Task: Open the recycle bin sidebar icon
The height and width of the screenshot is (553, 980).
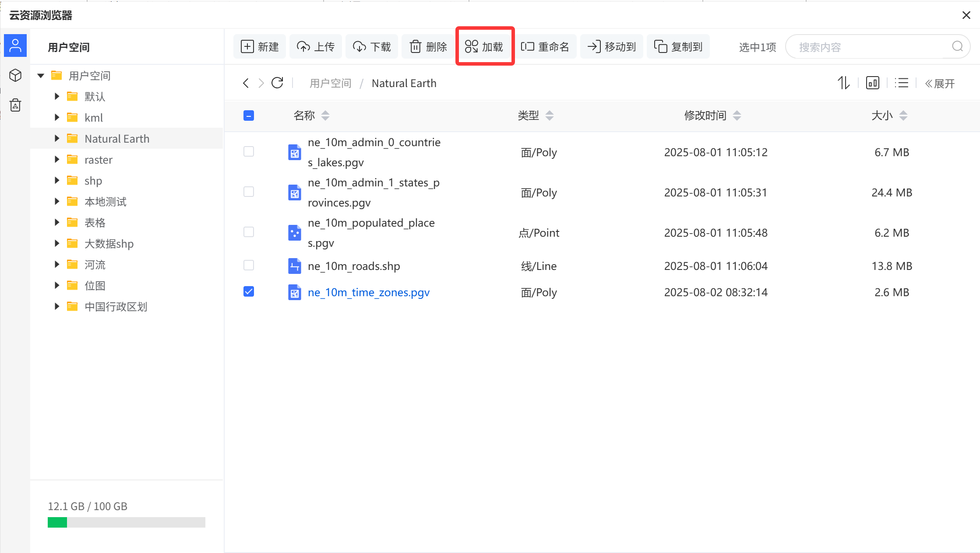Action: coord(15,105)
